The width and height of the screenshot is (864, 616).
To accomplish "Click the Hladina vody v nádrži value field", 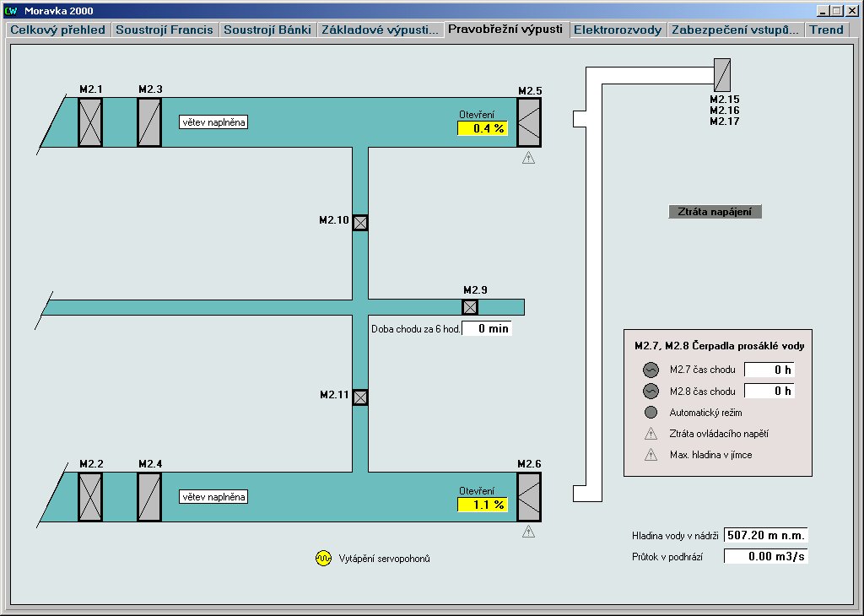I will pyautogui.click(x=765, y=535).
